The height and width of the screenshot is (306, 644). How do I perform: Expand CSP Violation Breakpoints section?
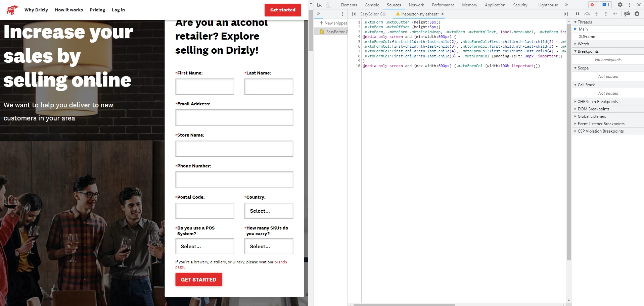(608, 131)
